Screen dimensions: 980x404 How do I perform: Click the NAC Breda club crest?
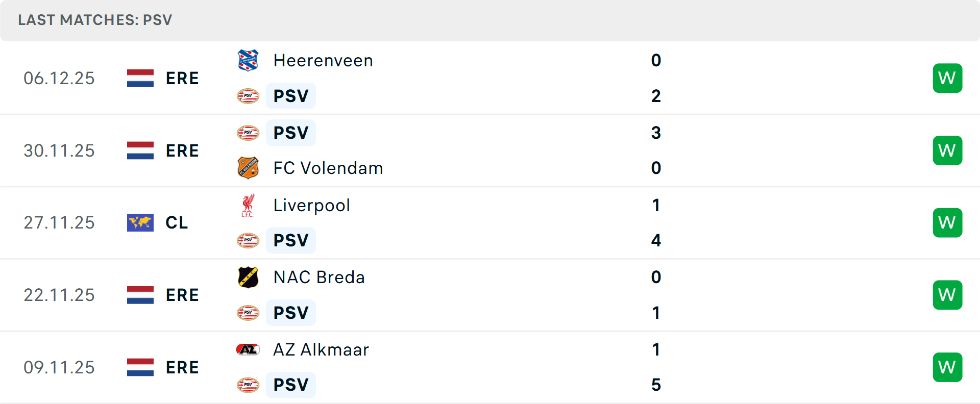(248, 277)
